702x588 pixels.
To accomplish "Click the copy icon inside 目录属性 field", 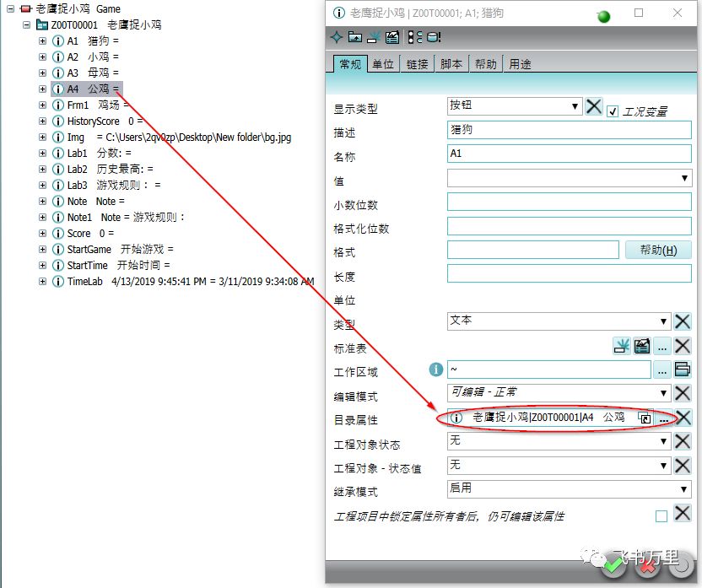I will coord(644,418).
